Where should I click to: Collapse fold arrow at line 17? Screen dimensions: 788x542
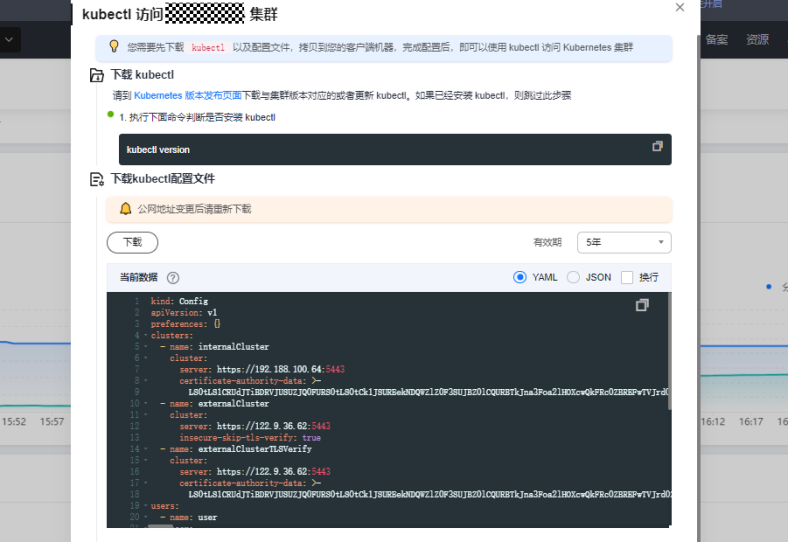point(146,483)
